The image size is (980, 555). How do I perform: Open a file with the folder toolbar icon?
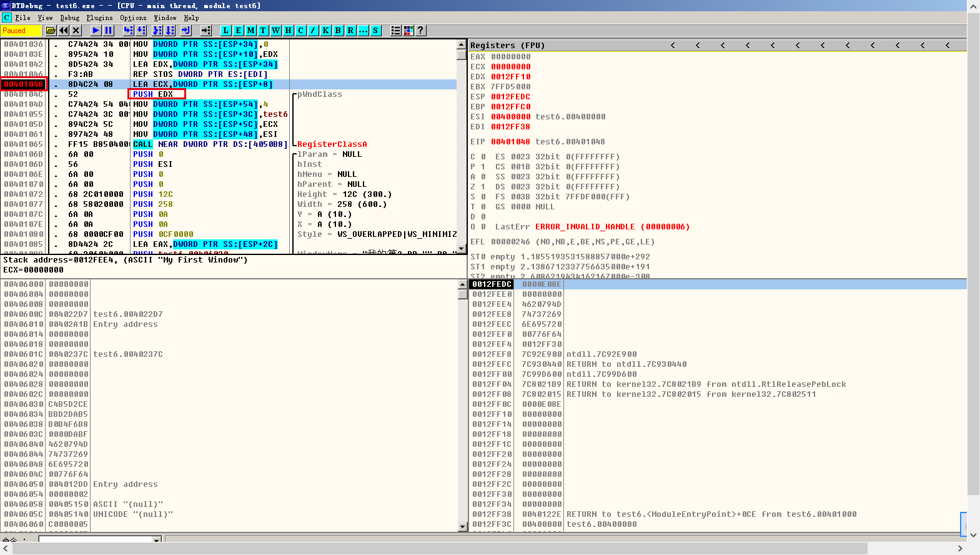tap(51, 30)
